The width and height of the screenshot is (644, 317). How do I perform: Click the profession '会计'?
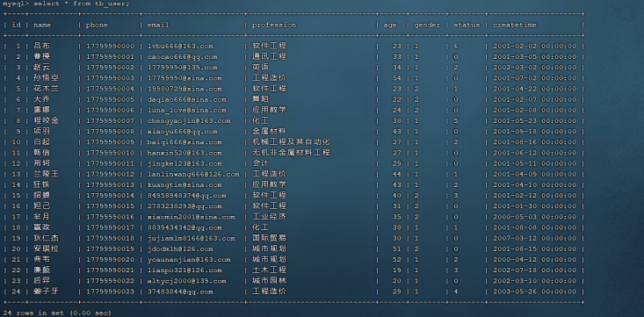point(261,163)
